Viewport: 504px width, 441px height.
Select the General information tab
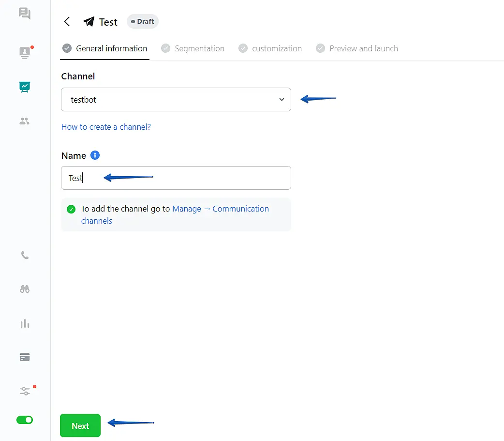click(105, 48)
